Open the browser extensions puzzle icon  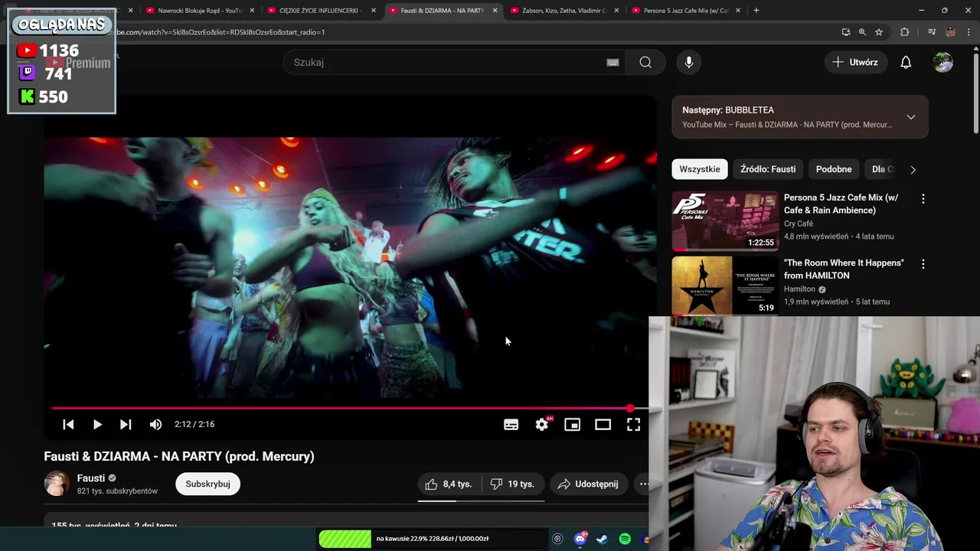[x=905, y=32]
